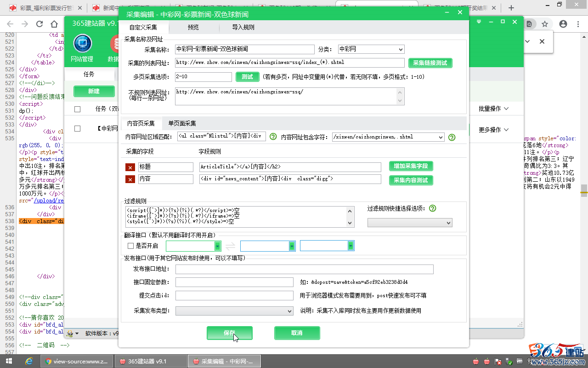Click the 365建站器 status bar icon

point(70,333)
